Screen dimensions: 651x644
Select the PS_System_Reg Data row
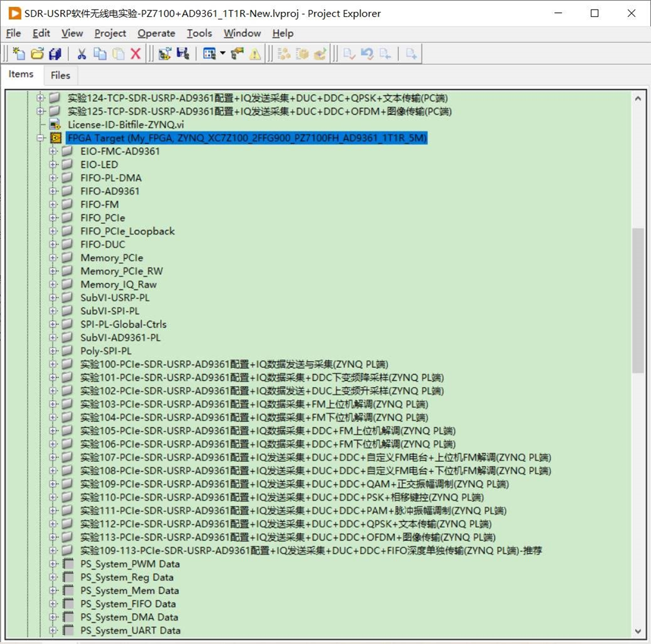point(127,577)
